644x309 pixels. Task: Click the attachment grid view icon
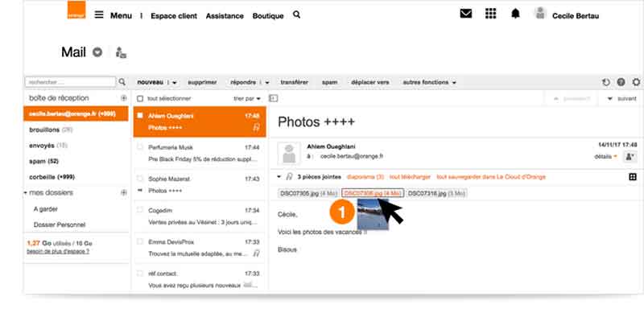pyautogui.click(x=633, y=177)
